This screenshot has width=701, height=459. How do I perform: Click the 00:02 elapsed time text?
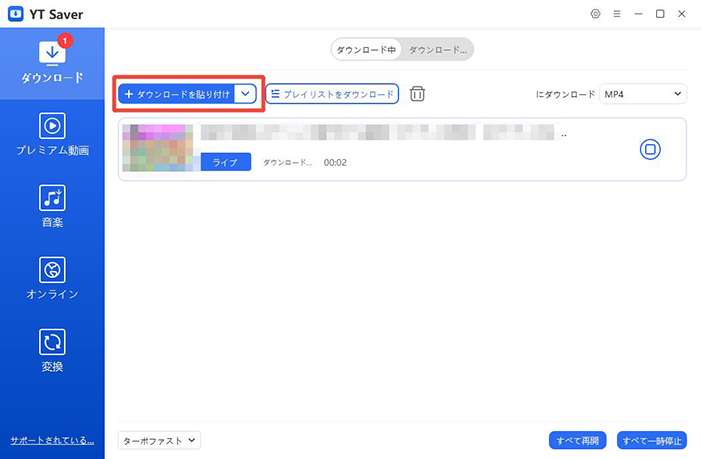point(335,163)
